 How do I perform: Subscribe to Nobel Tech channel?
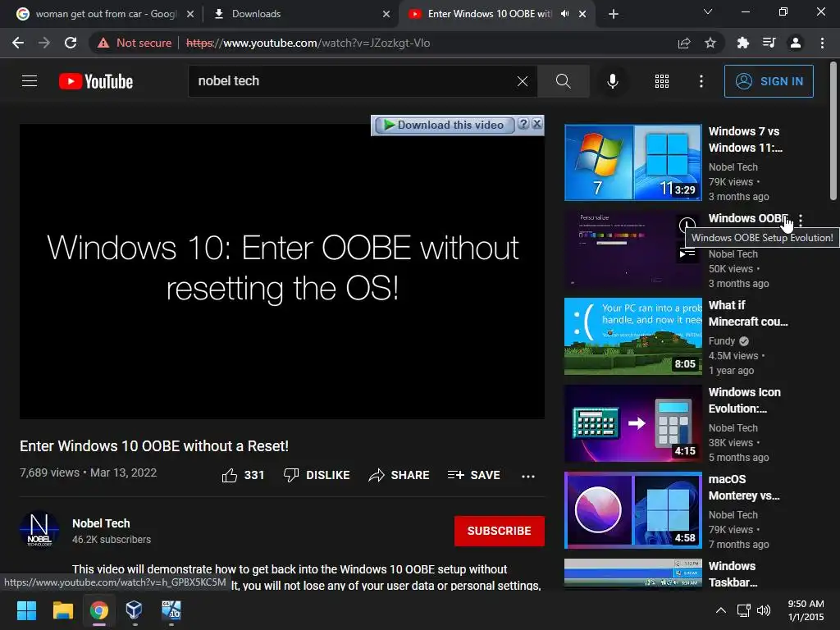point(500,531)
